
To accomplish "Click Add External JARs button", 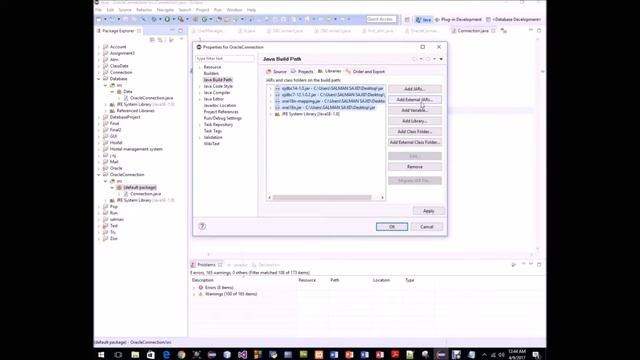I will (x=415, y=100).
